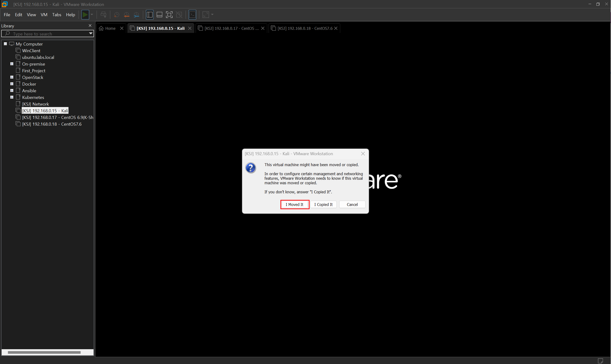This screenshot has height=364, width=611.
Task: Click the Library horizontal scrollbar
Action: tap(44, 353)
